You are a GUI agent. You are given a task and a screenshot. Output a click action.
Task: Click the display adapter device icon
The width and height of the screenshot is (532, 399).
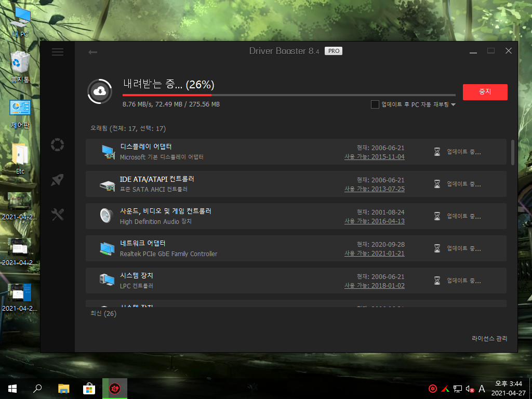point(108,152)
